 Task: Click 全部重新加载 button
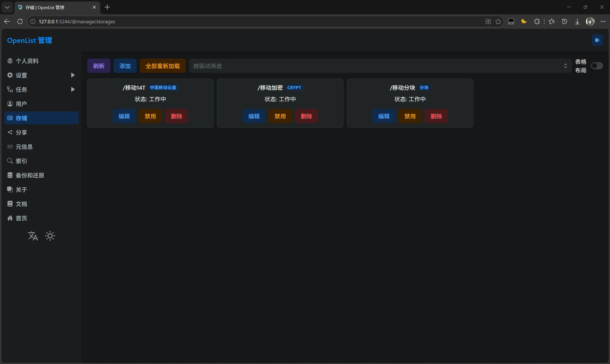coord(163,66)
